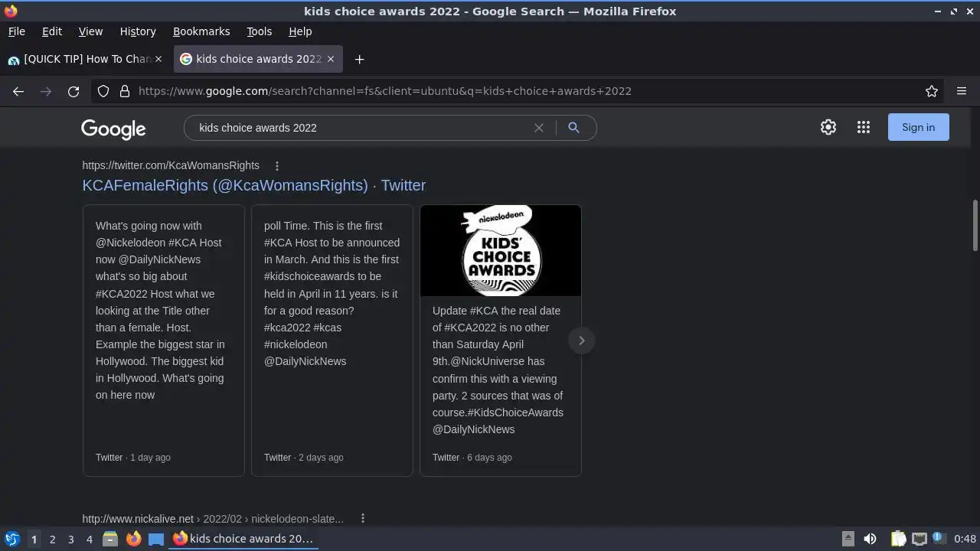This screenshot has height=551, width=980.
Task: Open a new tab with plus button
Action: pyautogui.click(x=359, y=59)
